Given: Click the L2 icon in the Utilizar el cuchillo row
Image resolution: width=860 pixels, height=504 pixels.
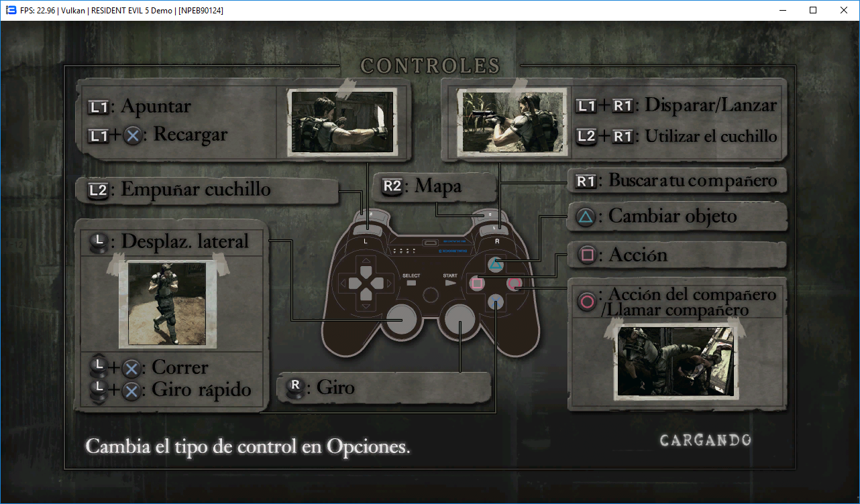Looking at the screenshot, I should (x=587, y=137).
